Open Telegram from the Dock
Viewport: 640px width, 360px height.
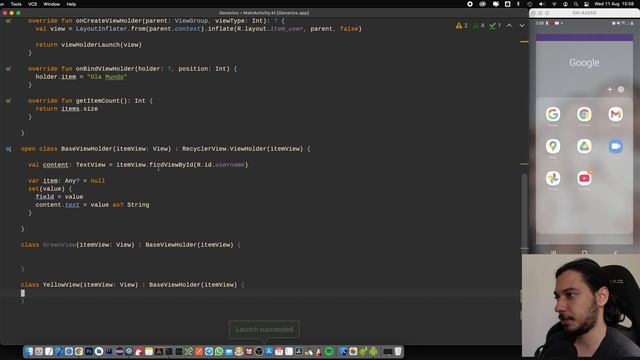209,351
